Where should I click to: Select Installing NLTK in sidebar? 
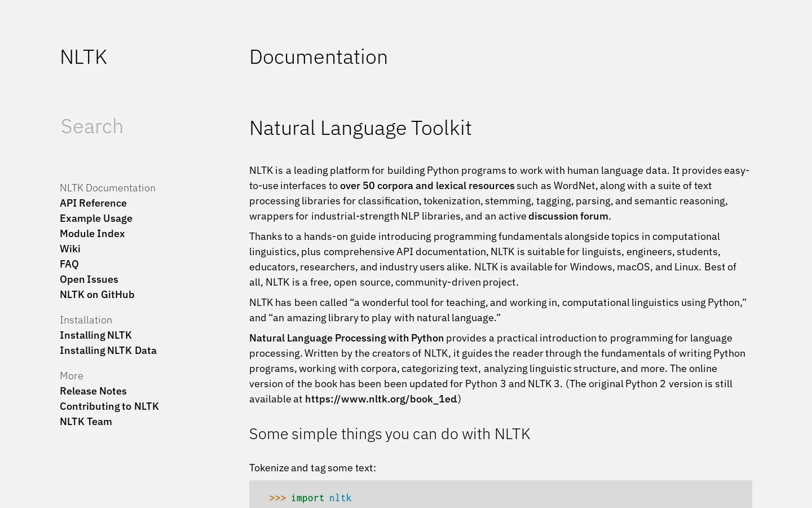click(x=96, y=335)
